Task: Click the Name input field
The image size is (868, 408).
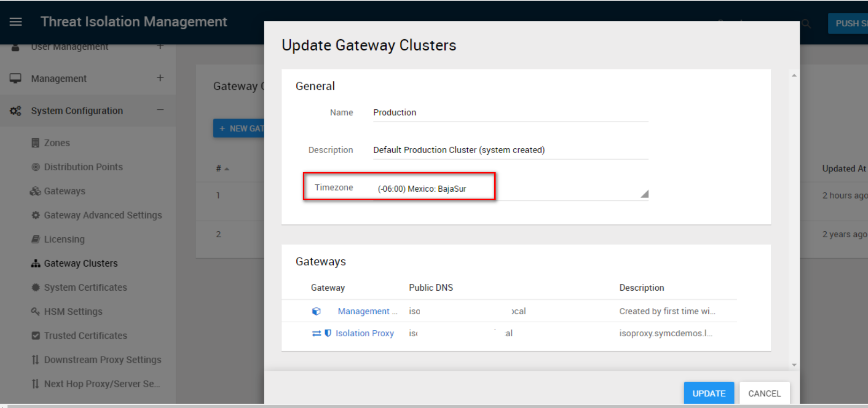Action: click(509, 112)
